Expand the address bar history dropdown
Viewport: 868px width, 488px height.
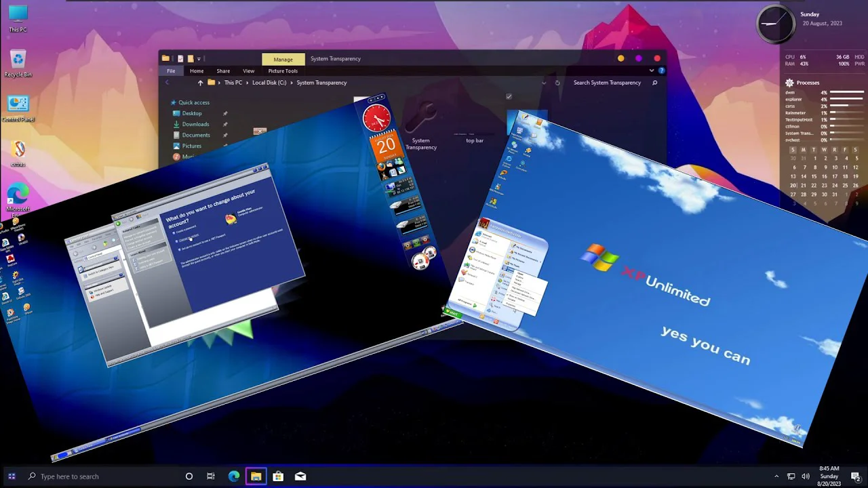click(x=544, y=83)
